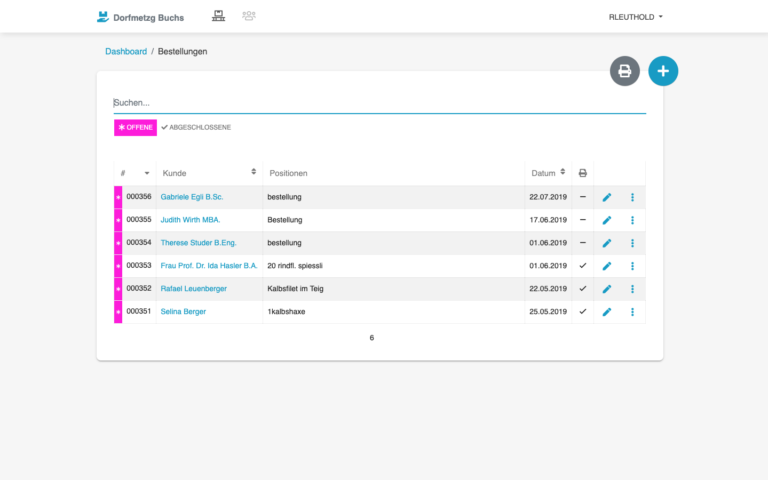Open customer Selina Berger
The height and width of the screenshot is (480, 768).
tap(183, 312)
